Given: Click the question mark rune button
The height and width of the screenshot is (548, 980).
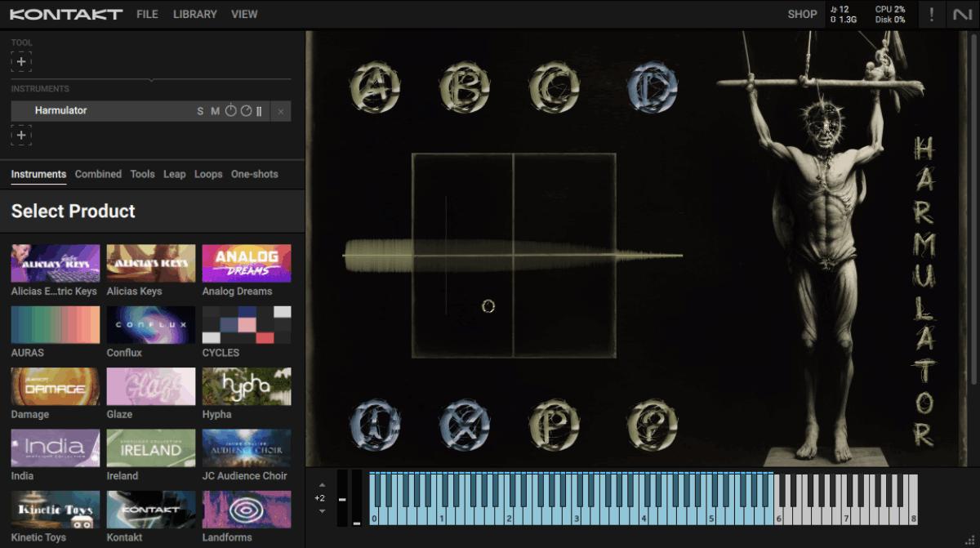Looking at the screenshot, I should tap(652, 425).
